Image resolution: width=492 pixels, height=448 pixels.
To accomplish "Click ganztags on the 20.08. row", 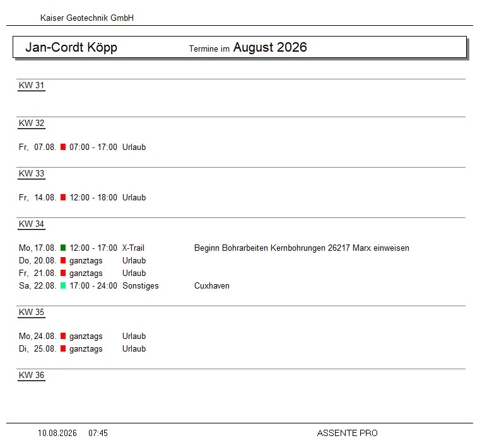I will (86, 261).
